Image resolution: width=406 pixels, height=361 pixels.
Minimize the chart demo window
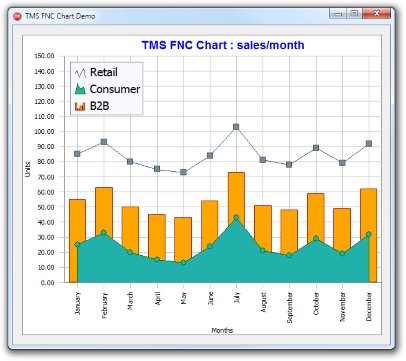point(338,13)
